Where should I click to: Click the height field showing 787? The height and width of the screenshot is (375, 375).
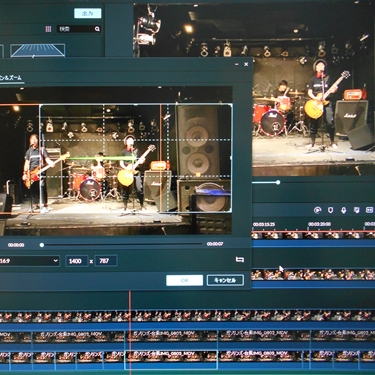coord(106,261)
